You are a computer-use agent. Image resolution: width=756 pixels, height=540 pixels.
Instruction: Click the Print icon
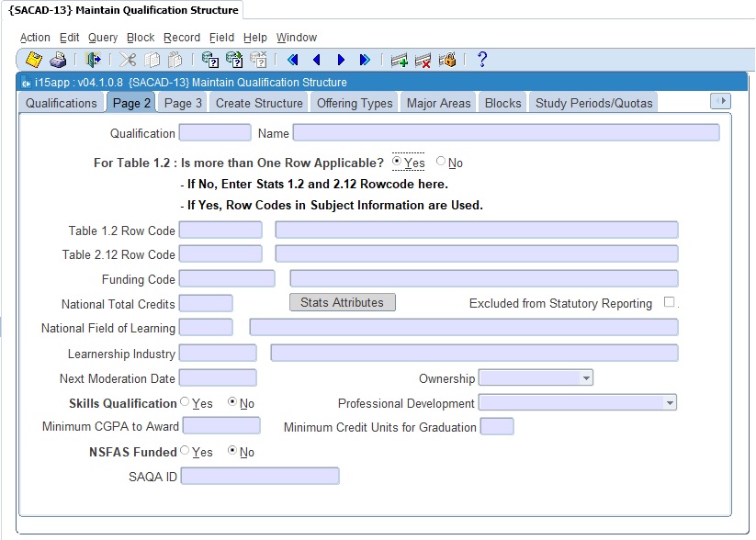pos(58,61)
